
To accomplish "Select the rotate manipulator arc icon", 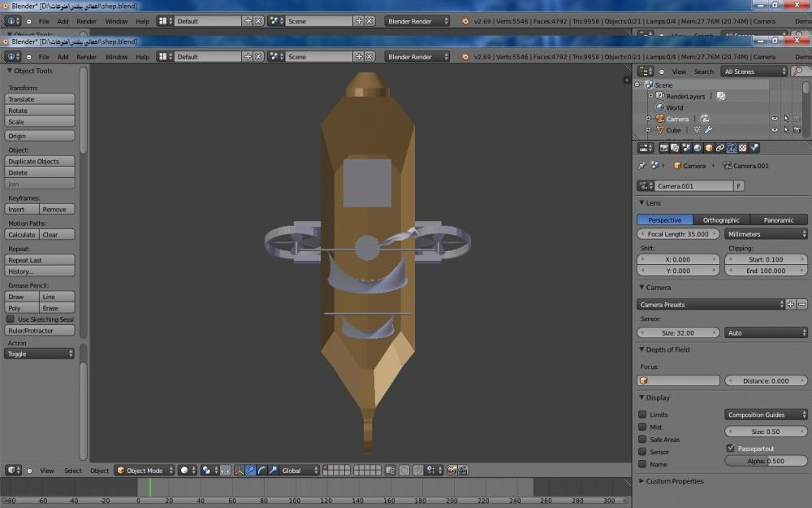I will click(261, 470).
